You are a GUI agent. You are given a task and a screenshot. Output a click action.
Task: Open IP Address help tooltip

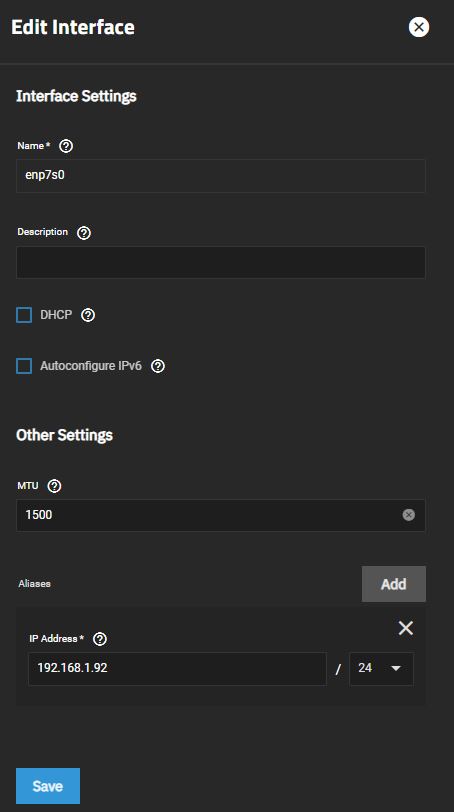click(99, 639)
